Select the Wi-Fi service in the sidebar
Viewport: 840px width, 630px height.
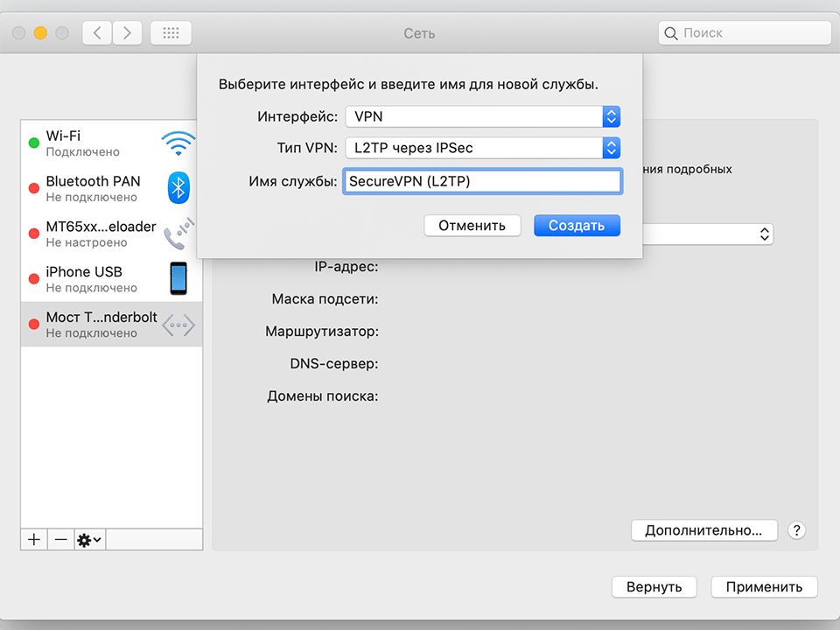pyautogui.click(x=96, y=143)
